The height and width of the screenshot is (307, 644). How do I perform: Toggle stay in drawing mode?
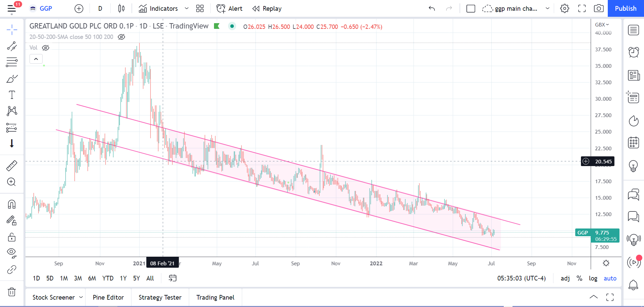[12, 220]
